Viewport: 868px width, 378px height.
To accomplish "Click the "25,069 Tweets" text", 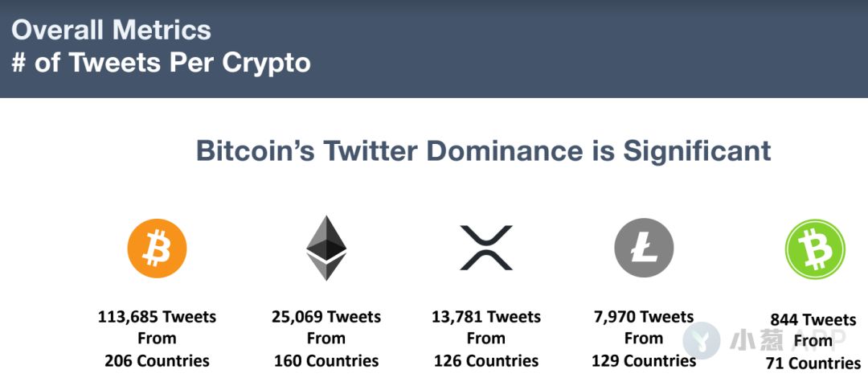I will 326,317.
